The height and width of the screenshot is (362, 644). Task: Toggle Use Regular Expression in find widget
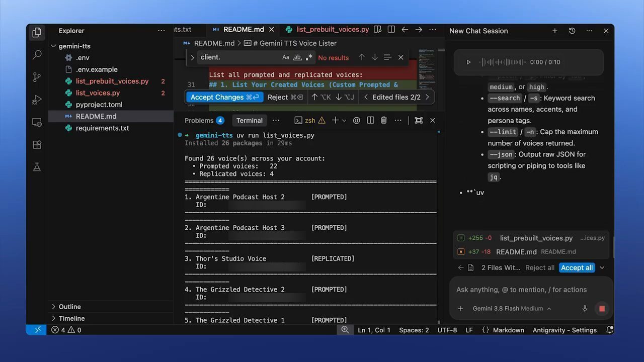coord(309,57)
